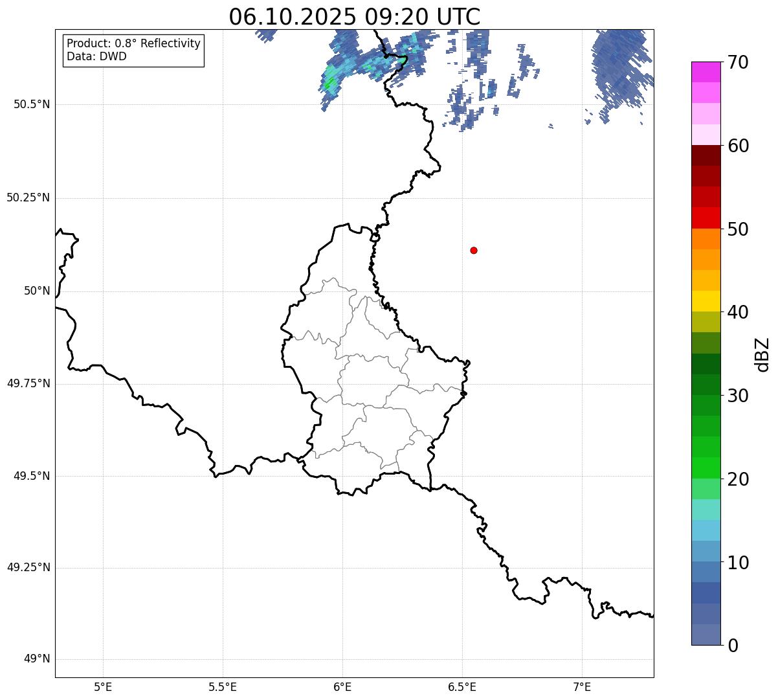Image resolution: width=778 pixels, height=700 pixels.
Task: Pick the orange colorbar swatch near 48 dBZ
Action: [706, 239]
